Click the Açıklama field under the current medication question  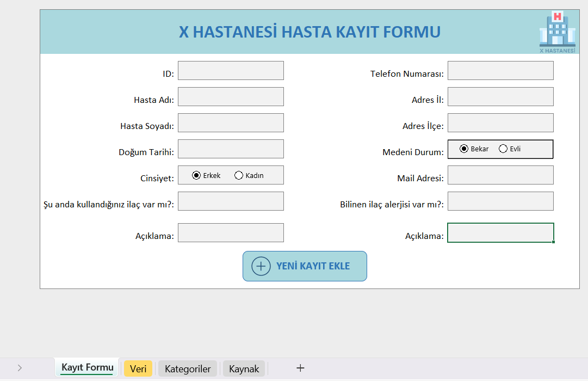pyautogui.click(x=231, y=233)
